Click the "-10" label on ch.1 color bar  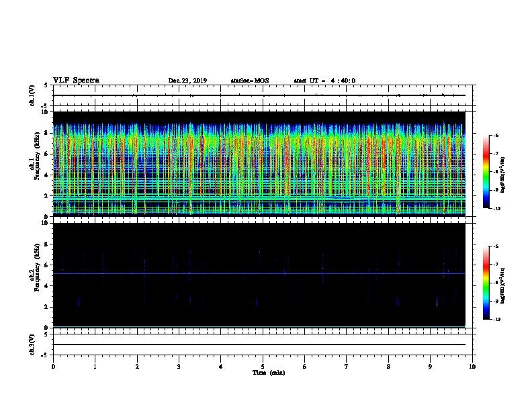point(497,208)
